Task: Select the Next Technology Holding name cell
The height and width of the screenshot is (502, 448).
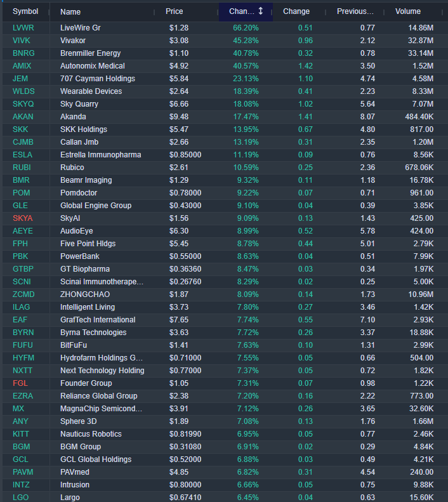Action: (102, 371)
